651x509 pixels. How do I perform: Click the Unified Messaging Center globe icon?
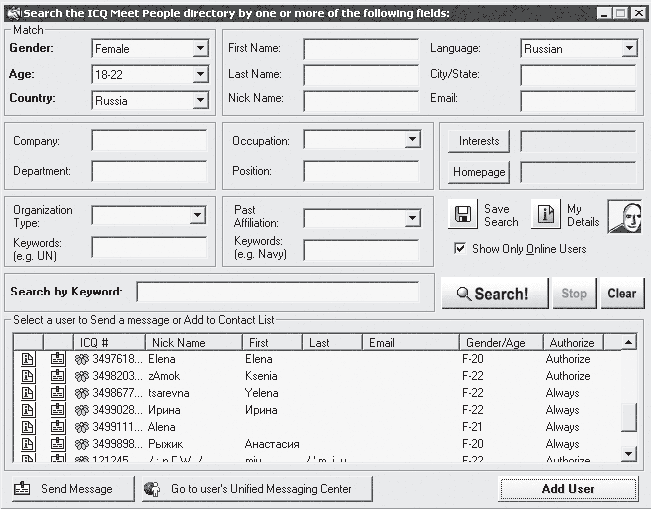[x=152, y=489]
